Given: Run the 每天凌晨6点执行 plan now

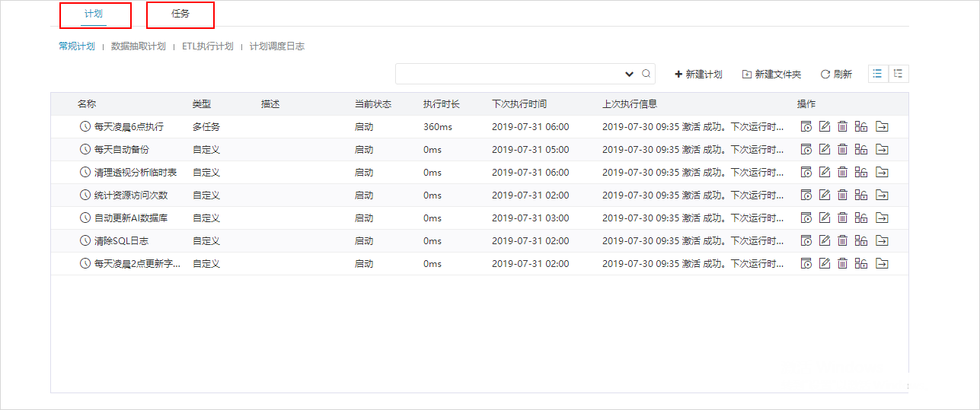Looking at the screenshot, I should [x=806, y=127].
